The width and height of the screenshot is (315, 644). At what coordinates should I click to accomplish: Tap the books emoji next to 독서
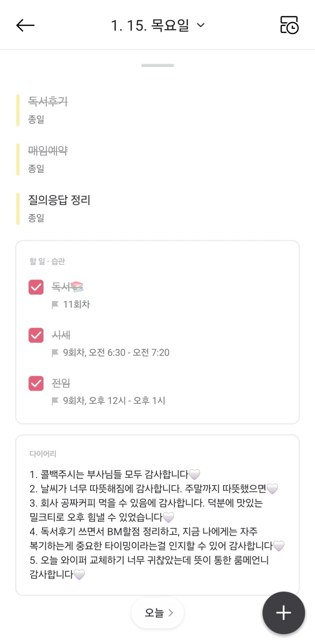click(x=77, y=287)
